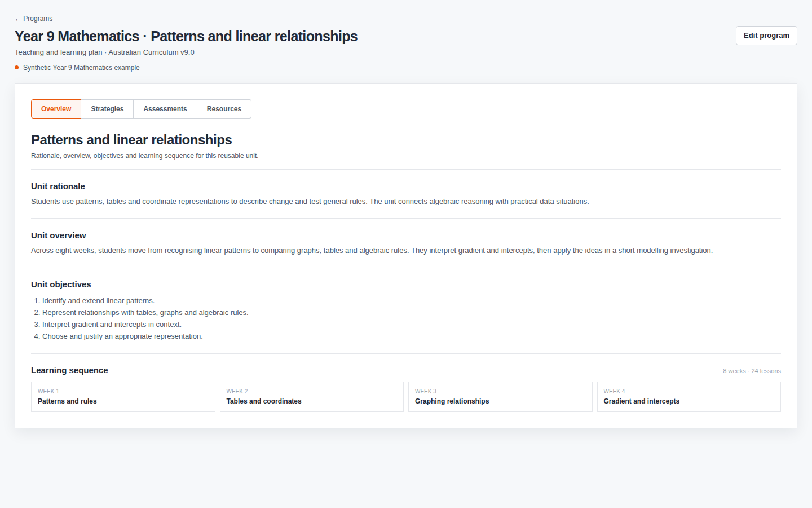The width and height of the screenshot is (812, 508).
Task: Click the Learning sequence heading
Action: point(69,370)
